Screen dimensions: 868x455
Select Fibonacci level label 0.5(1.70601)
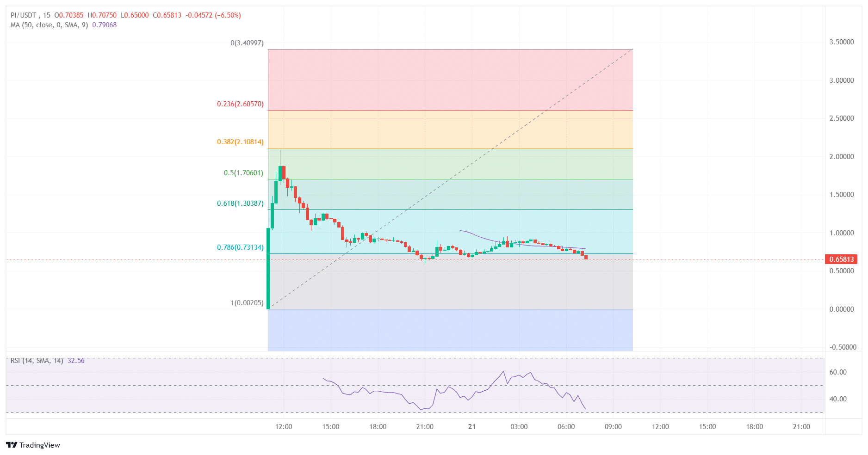tap(243, 173)
